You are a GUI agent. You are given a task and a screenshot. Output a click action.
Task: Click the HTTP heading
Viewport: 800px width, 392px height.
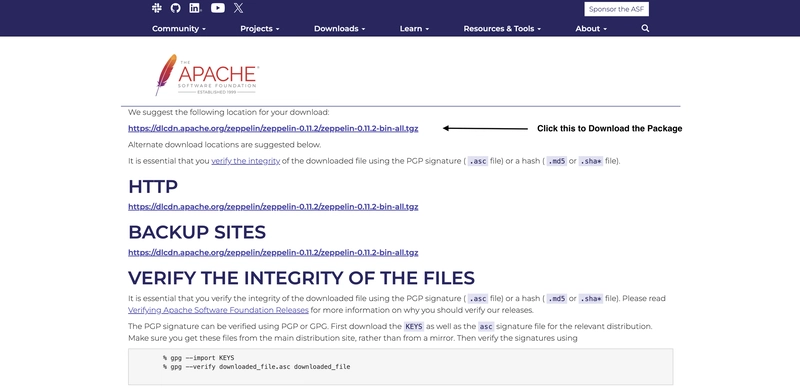pyautogui.click(x=153, y=187)
